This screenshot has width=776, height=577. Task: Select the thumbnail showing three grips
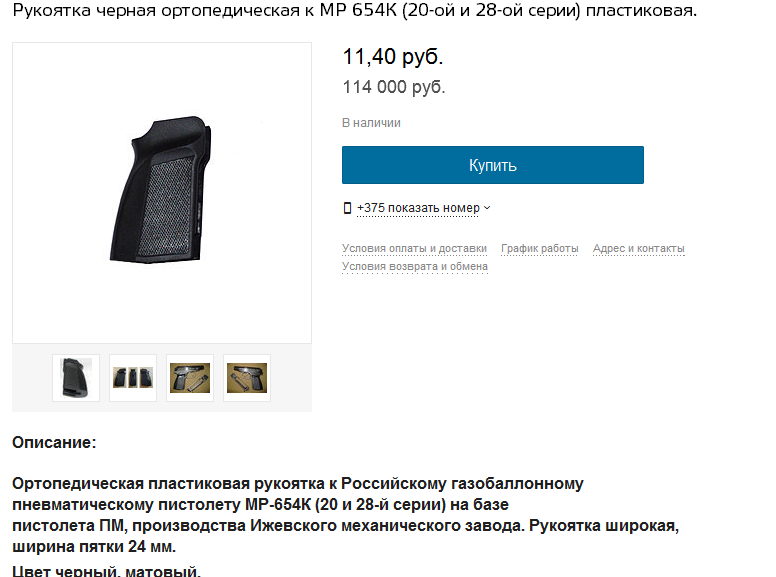point(133,378)
